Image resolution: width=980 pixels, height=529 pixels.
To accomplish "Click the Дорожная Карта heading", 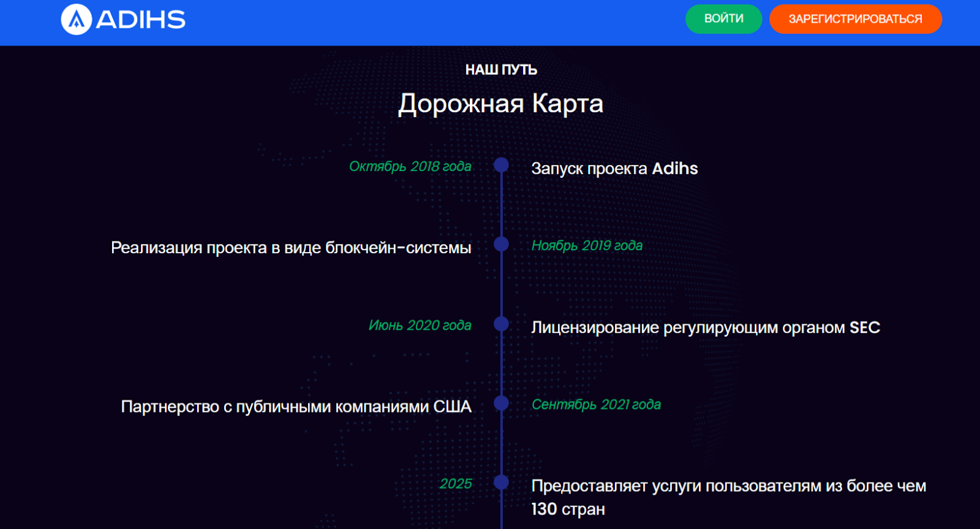I will click(500, 104).
